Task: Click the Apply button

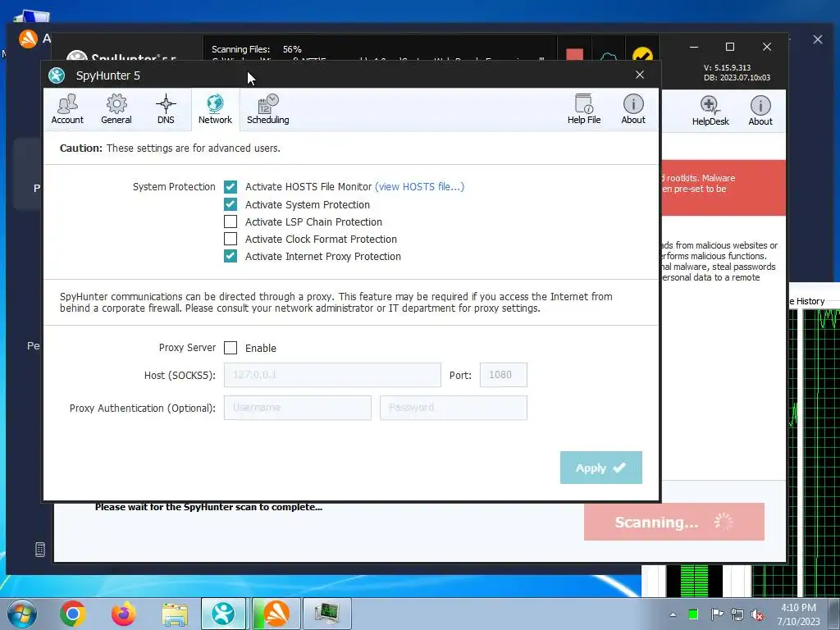Action: [601, 468]
